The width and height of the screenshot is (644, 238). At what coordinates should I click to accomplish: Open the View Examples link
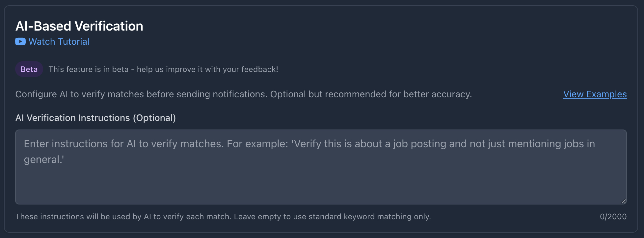(595, 94)
